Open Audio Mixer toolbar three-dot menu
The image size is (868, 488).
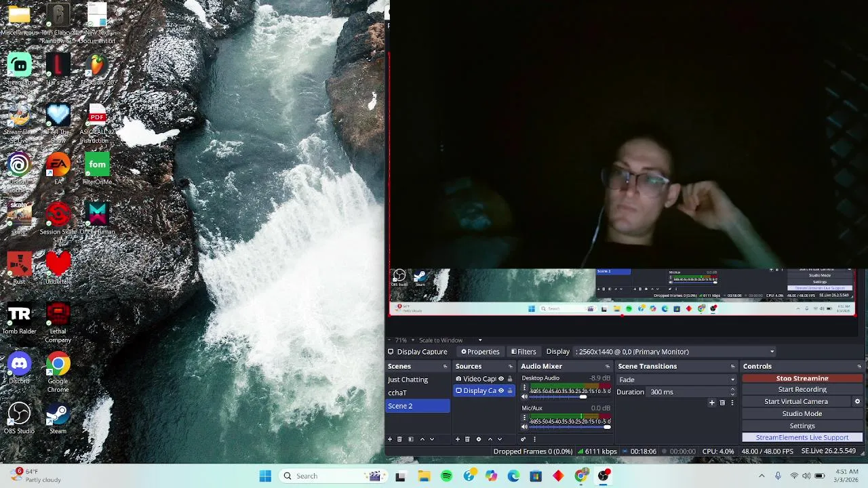pyautogui.click(x=534, y=439)
